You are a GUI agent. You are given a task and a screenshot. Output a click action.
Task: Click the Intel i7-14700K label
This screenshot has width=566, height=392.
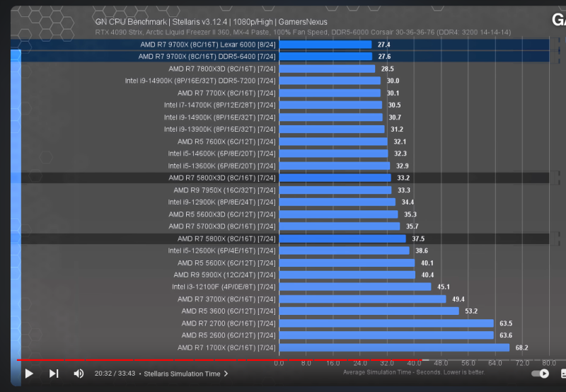click(x=220, y=105)
